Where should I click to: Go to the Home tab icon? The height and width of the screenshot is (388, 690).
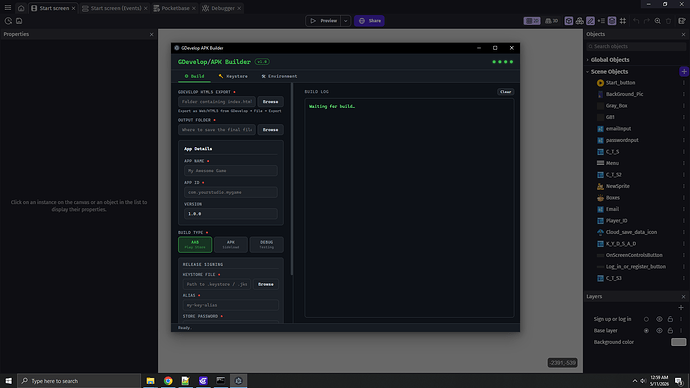pos(21,8)
